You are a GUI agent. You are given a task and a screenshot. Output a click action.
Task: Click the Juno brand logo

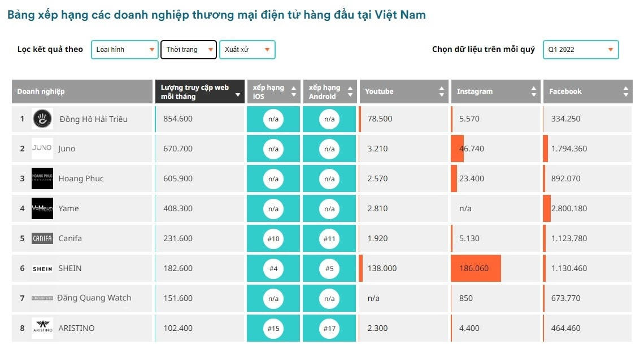pyautogui.click(x=42, y=149)
